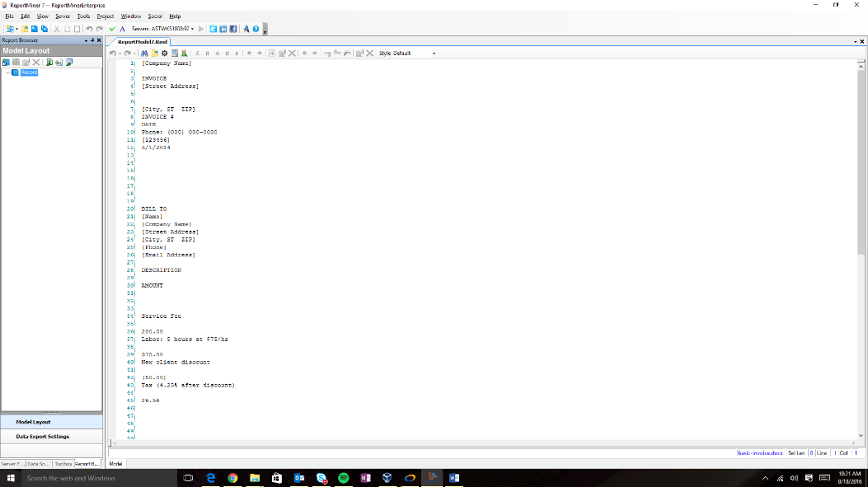Click the blue help question mark icon
Viewport: 868px width, 487px height.
coord(256,29)
